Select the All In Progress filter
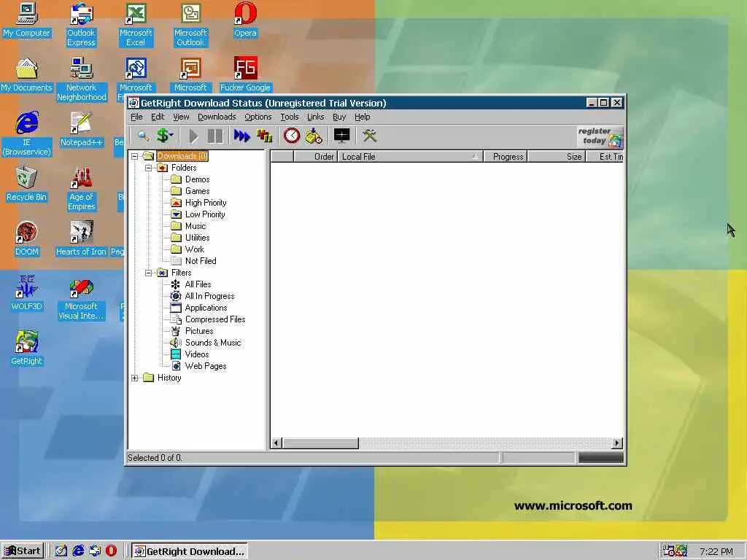 [x=209, y=296]
